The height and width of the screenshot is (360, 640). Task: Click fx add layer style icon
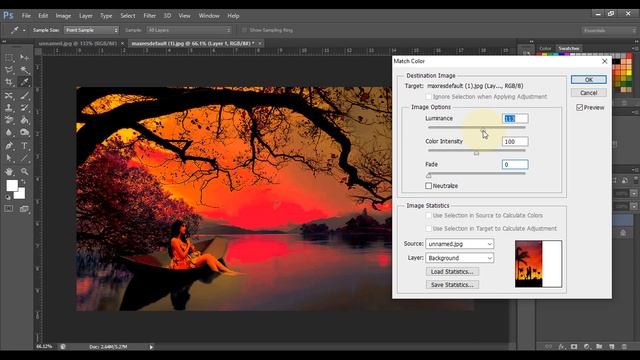(x=561, y=347)
